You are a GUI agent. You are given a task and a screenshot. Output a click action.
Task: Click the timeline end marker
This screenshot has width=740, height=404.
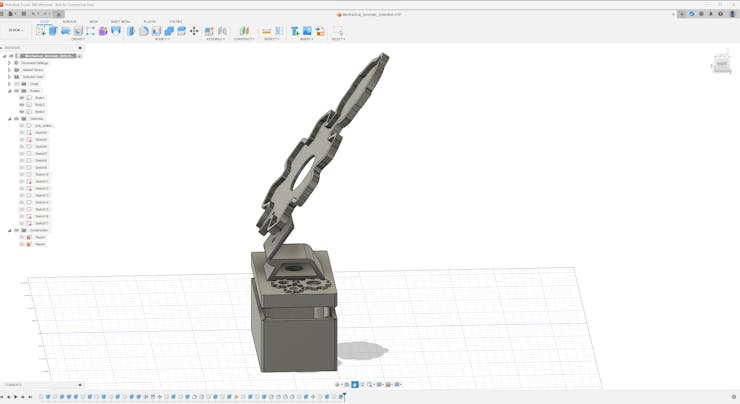pyautogui.click(x=344, y=397)
